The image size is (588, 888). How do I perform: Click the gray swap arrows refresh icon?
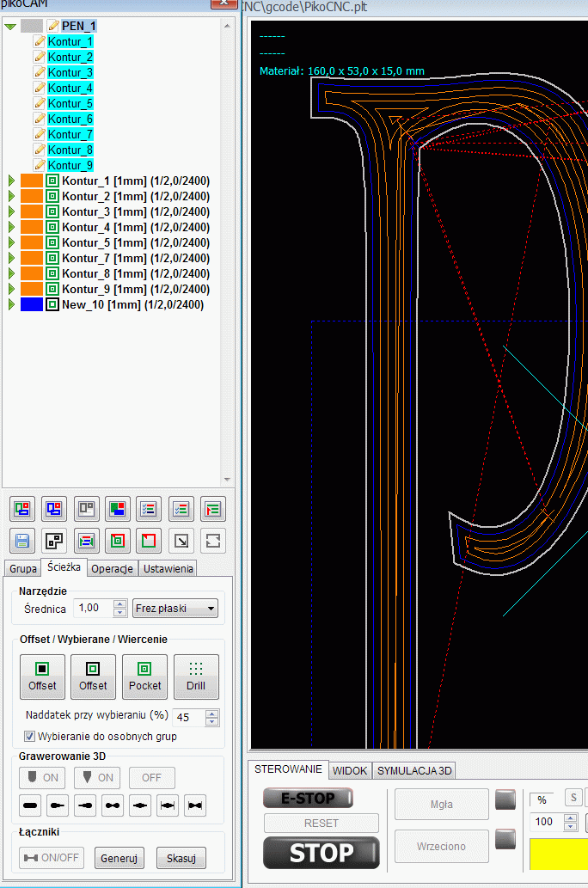213,541
